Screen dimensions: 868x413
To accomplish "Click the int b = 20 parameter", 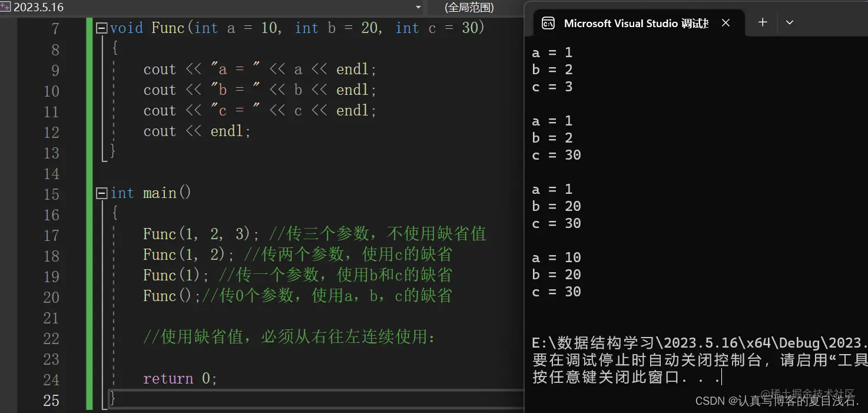I will click(x=336, y=28).
